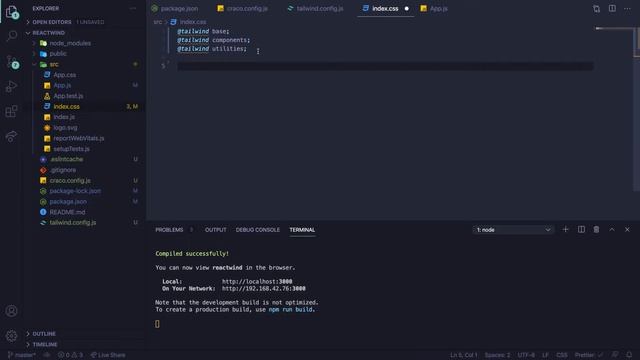Open tailwind.config.js in the explorer tree
Viewport: 640px width, 360px height.
pyautogui.click(x=73, y=223)
